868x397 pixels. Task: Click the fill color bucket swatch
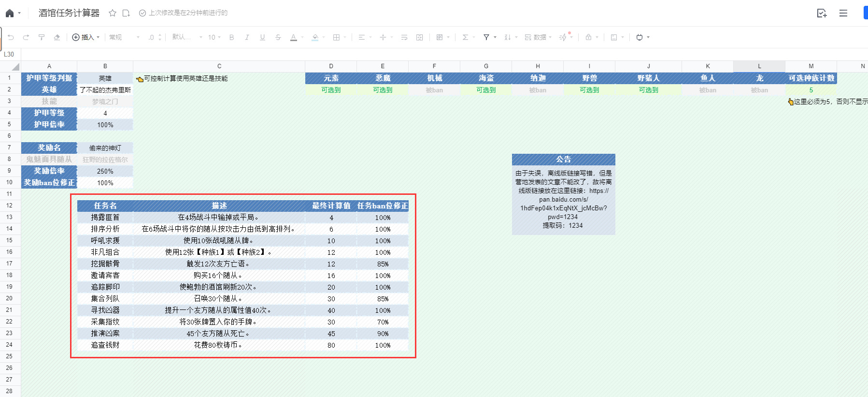(315, 37)
